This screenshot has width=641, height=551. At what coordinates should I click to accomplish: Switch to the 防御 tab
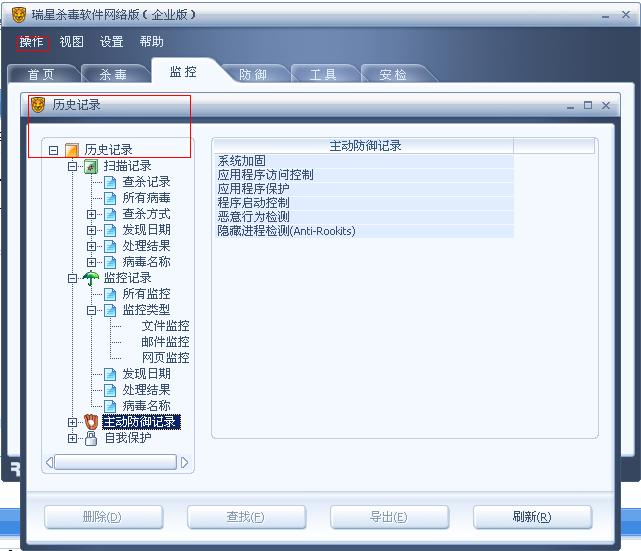253,74
